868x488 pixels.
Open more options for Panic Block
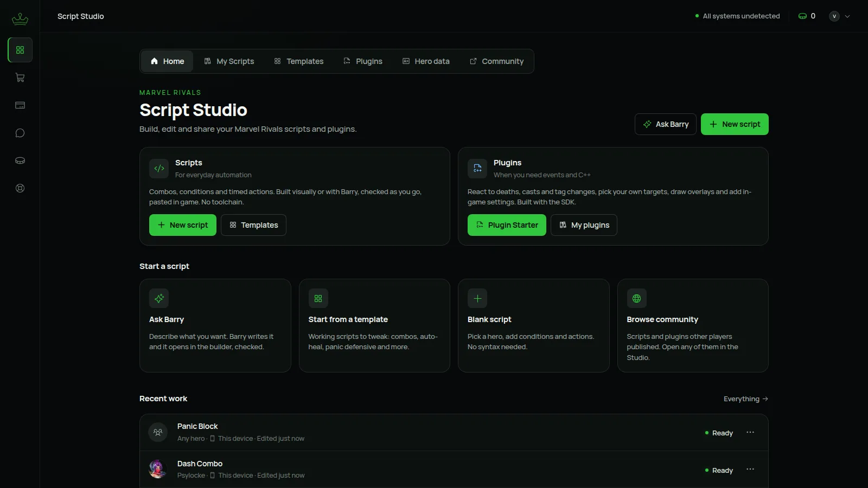tap(750, 432)
